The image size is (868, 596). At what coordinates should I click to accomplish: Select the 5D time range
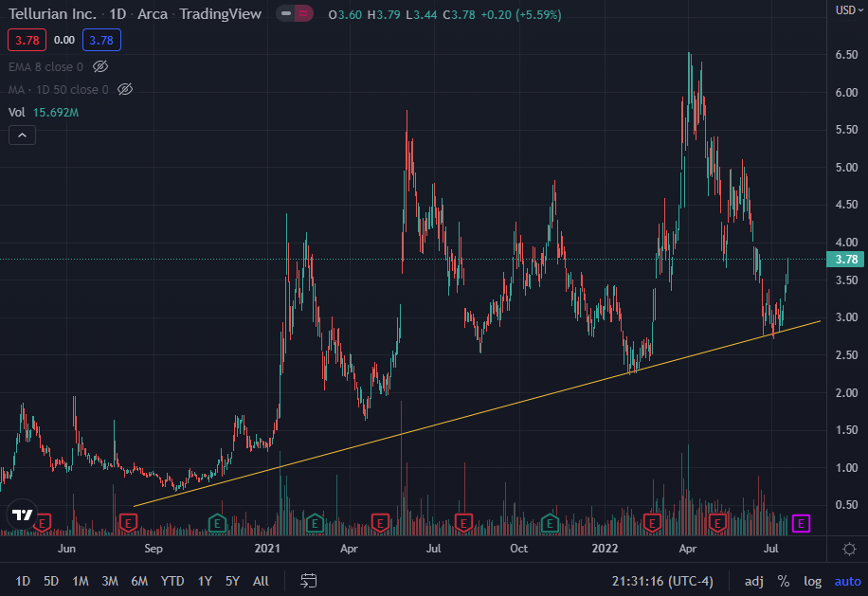[51, 581]
